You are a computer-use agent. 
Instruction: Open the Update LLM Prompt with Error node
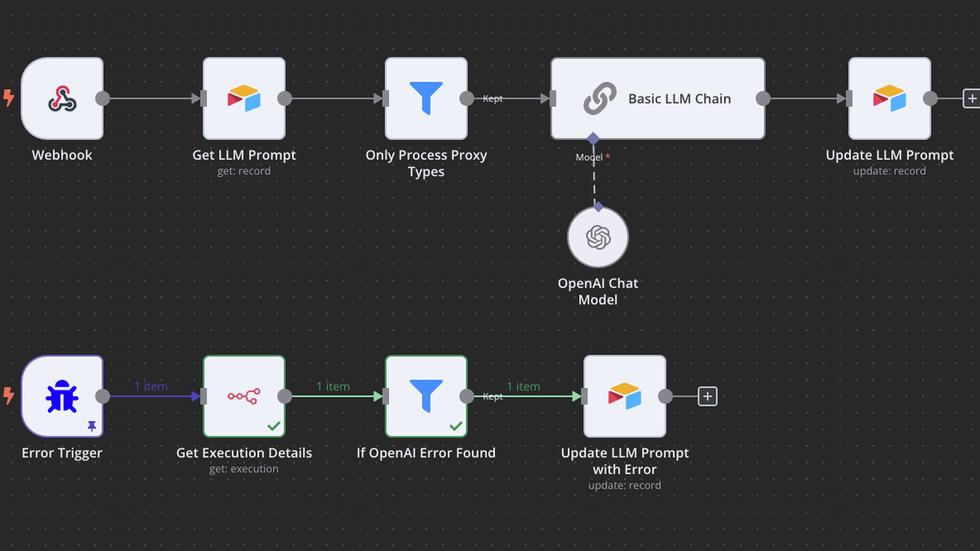coord(625,396)
